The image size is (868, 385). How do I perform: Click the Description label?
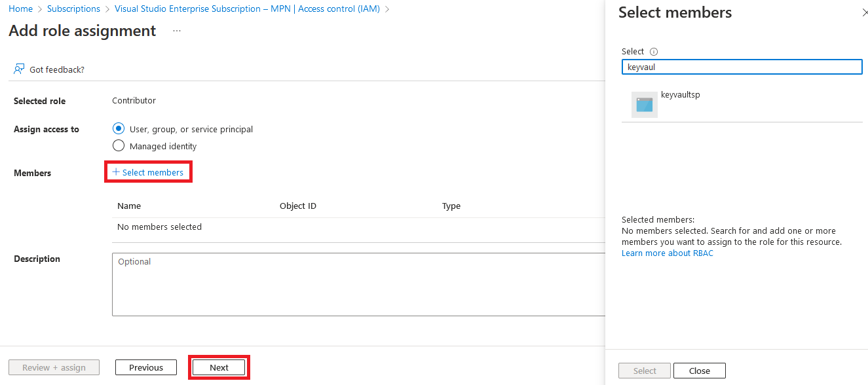pyautogui.click(x=37, y=259)
